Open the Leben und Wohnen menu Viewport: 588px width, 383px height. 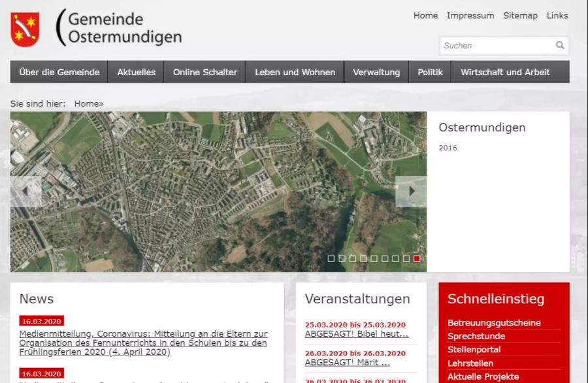(295, 72)
